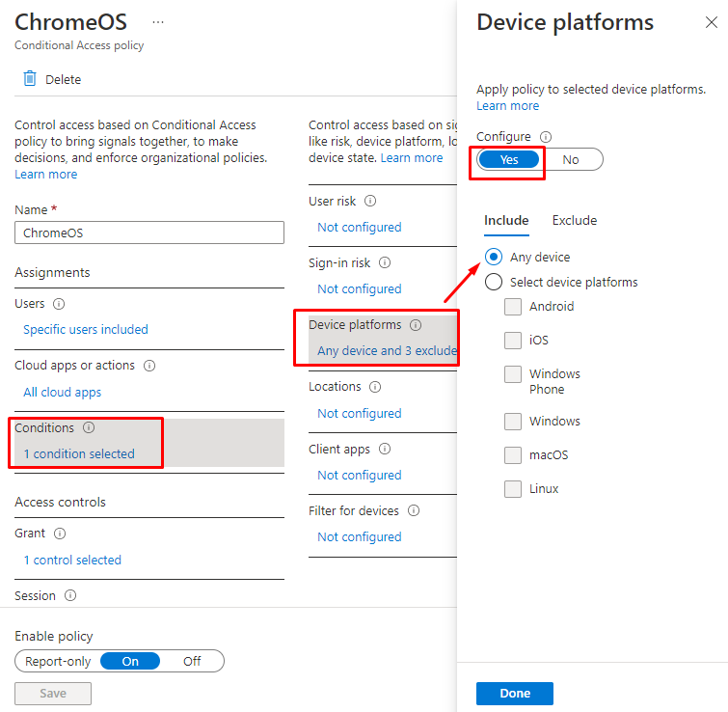The image size is (728, 712).
Task: Click info icon next to Cloud apps or actions
Action: [x=149, y=366]
